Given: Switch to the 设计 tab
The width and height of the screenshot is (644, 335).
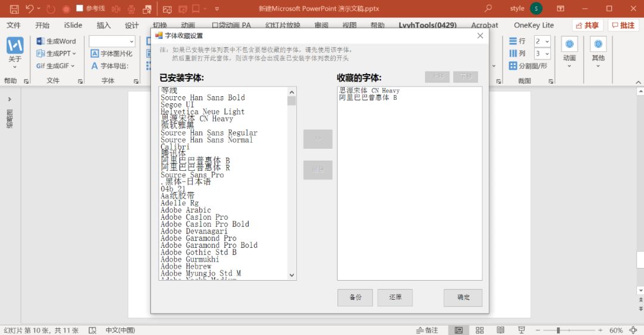Looking at the screenshot, I should point(132,25).
